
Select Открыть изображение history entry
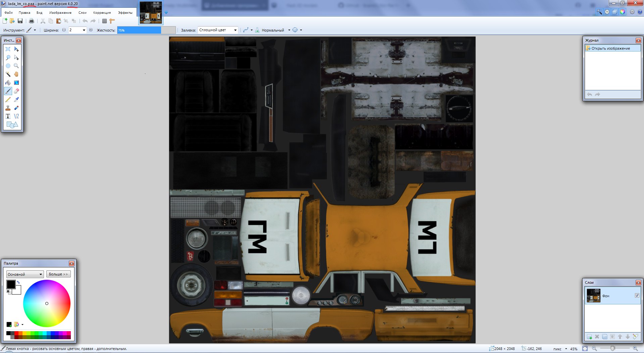pyautogui.click(x=610, y=48)
